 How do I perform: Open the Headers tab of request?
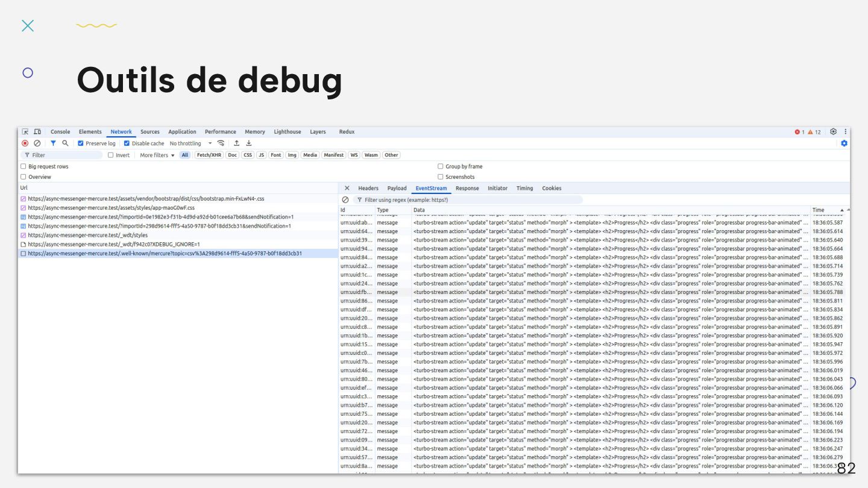tap(368, 188)
